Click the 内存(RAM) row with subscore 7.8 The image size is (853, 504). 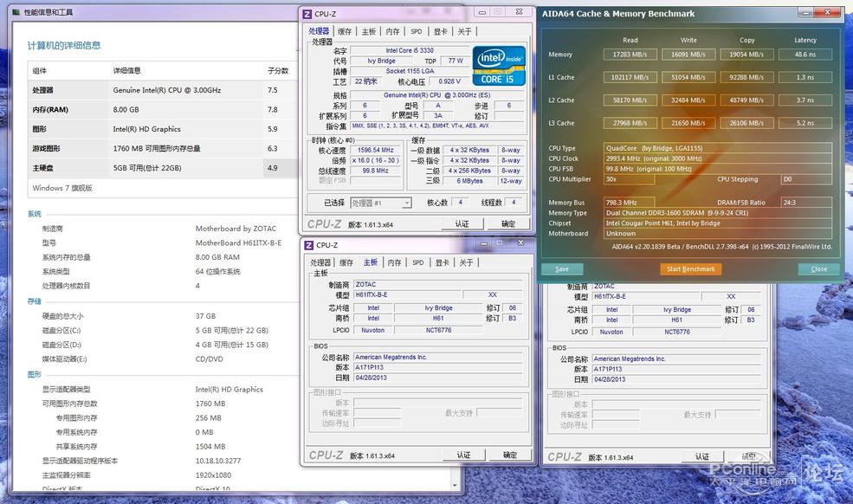click(x=162, y=110)
